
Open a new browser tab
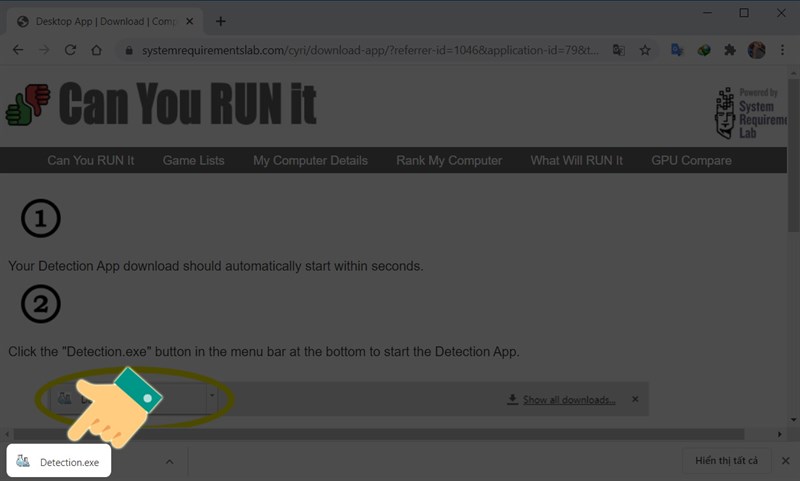(x=220, y=21)
